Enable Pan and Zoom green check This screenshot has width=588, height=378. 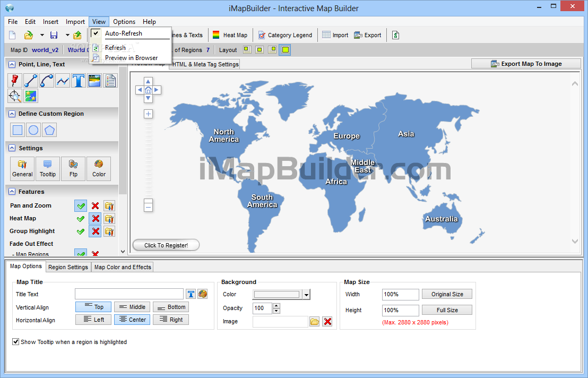[x=81, y=206]
